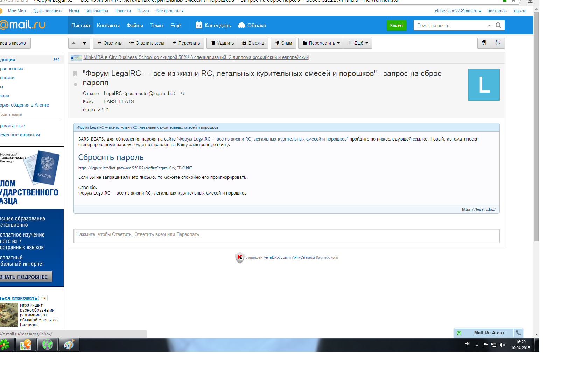588x368 pixels.
Task: Click the search magnifier icon
Action: pyautogui.click(x=498, y=25)
